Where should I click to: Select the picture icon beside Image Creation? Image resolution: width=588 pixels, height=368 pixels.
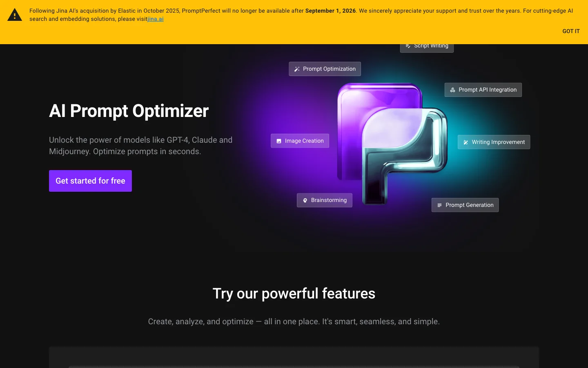pyautogui.click(x=279, y=141)
